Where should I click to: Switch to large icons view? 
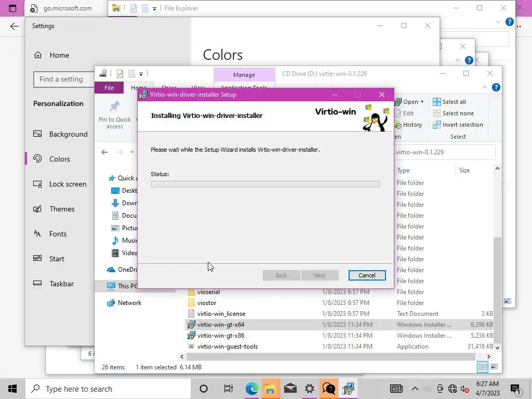point(495,367)
